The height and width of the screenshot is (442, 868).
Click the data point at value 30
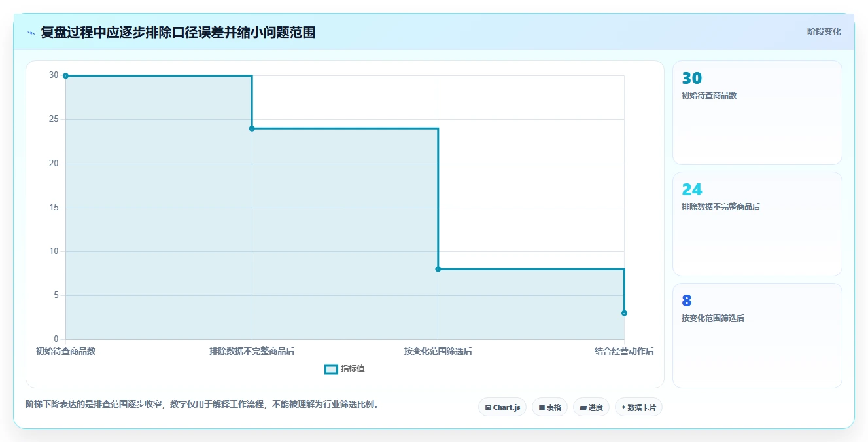click(65, 76)
